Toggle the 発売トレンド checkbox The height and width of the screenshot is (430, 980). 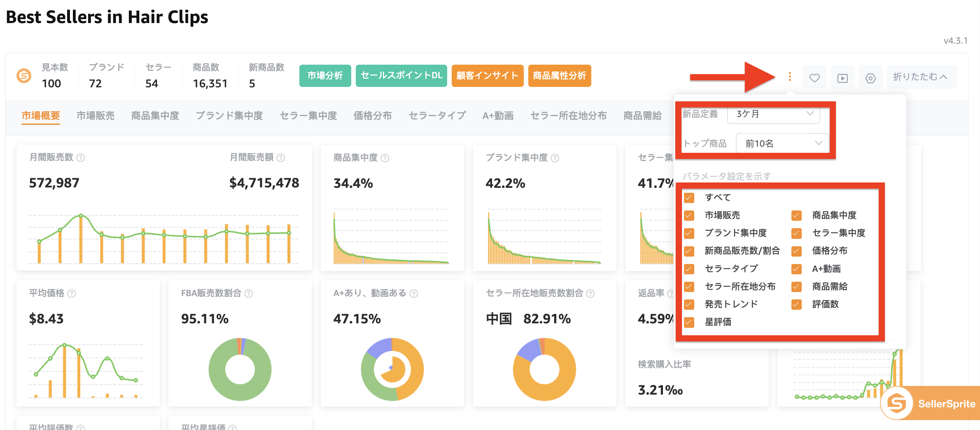tap(689, 304)
